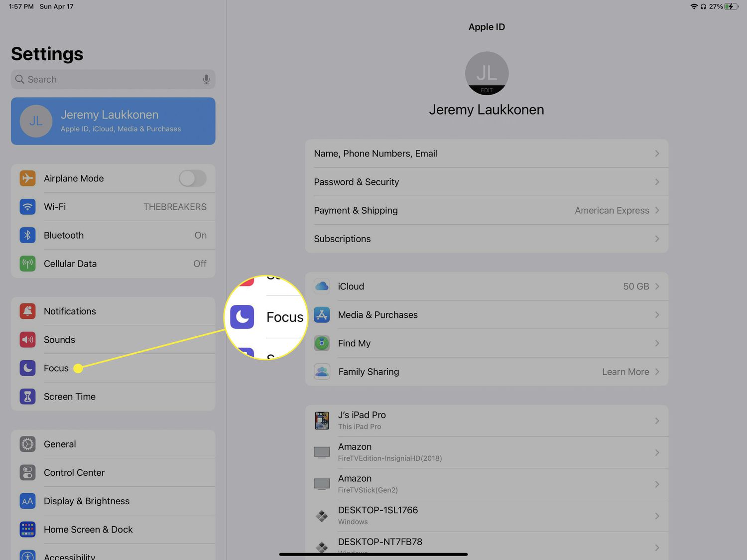Viewport: 747px width, 560px height.
Task: Tap the Control Center icon
Action: point(27,473)
